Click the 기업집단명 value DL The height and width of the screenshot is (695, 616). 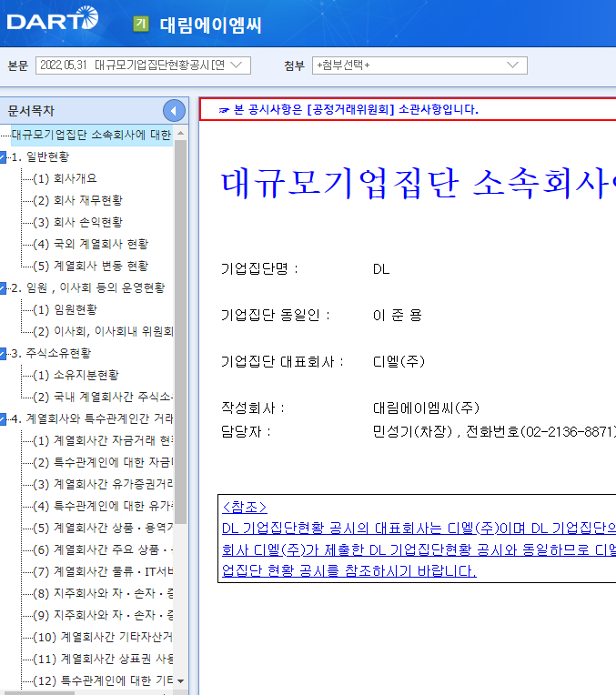(x=381, y=269)
